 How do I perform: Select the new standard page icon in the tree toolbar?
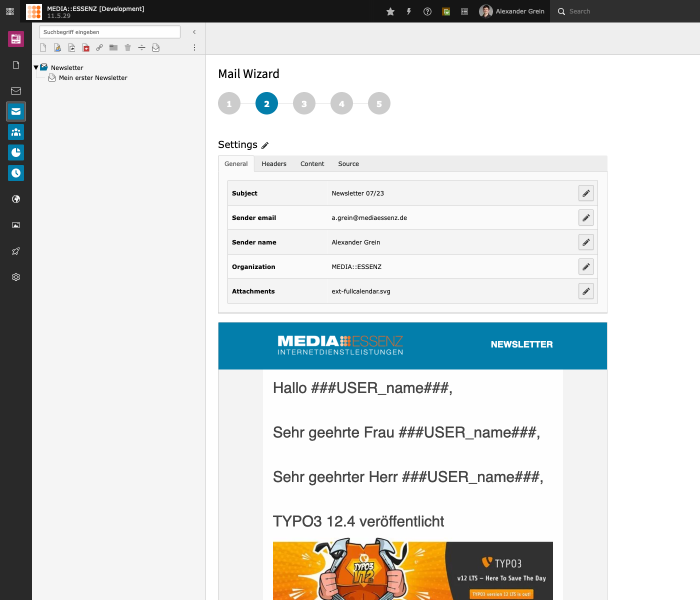(43, 47)
